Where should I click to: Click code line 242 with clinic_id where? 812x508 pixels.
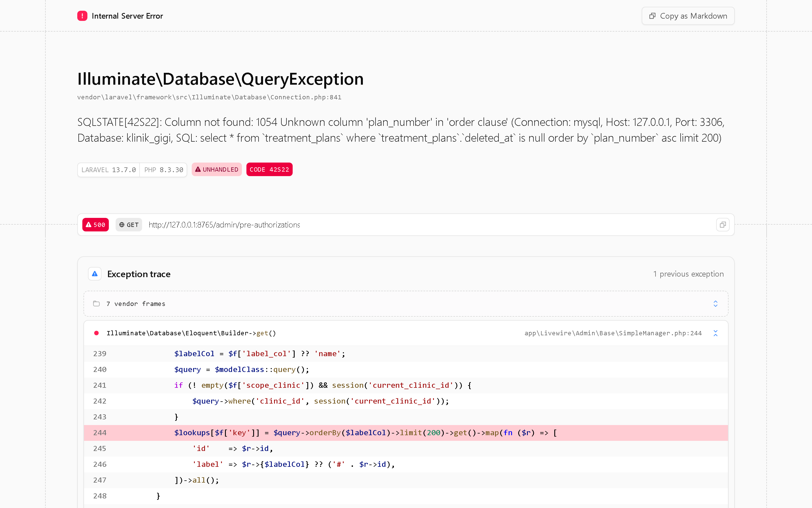click(x=406, y=401)
